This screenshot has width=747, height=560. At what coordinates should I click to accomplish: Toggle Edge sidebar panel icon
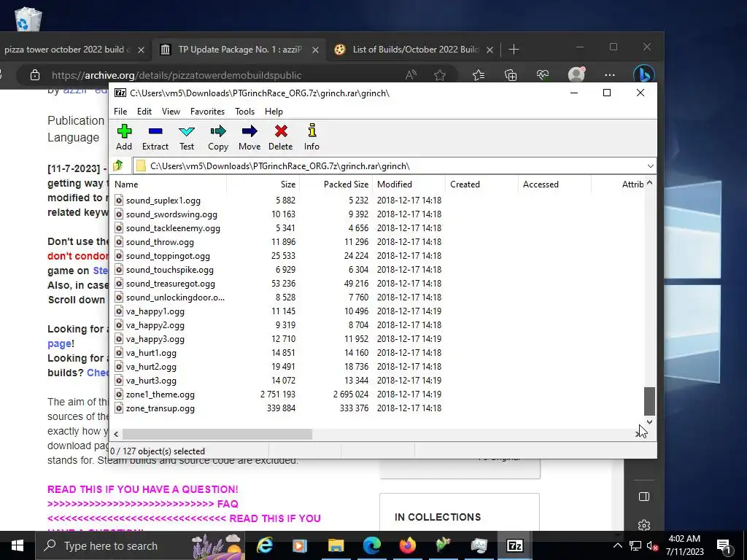coord(643,497)
